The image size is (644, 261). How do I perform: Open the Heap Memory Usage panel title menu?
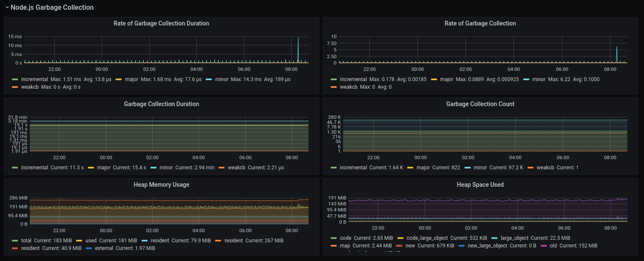tap(161, 185)
